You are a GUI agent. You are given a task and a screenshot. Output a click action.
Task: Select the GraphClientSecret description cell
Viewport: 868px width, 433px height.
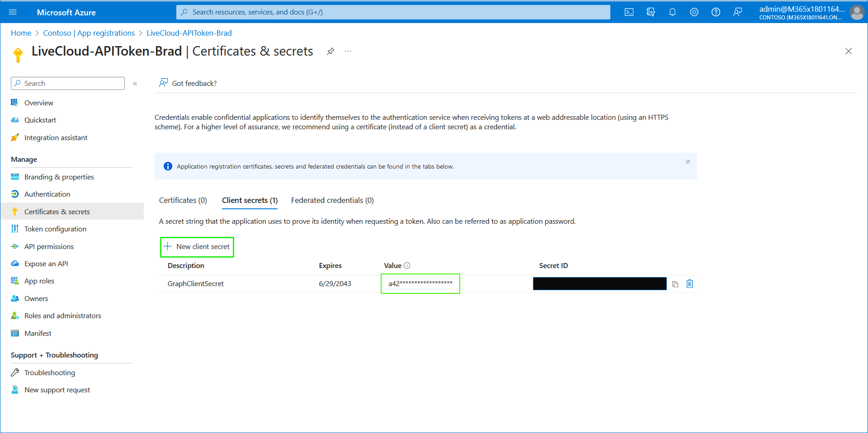tap(196, 284)
